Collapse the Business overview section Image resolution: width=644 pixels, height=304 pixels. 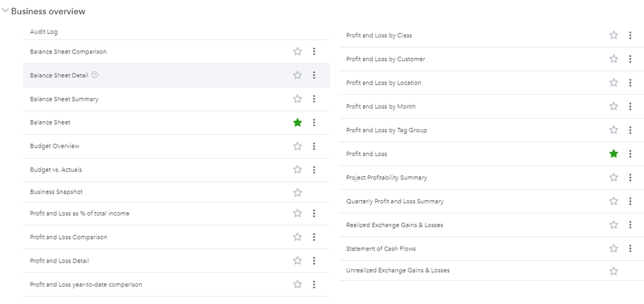6,11
